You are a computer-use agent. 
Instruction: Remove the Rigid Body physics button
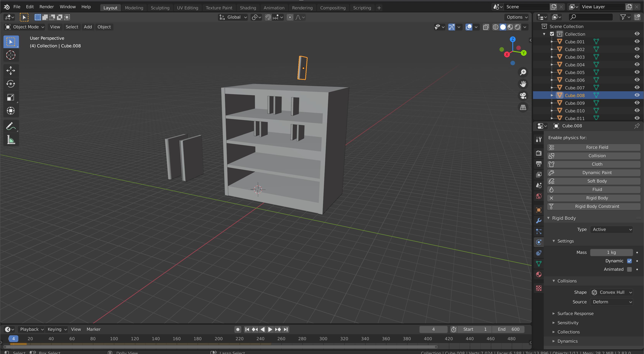594,198
